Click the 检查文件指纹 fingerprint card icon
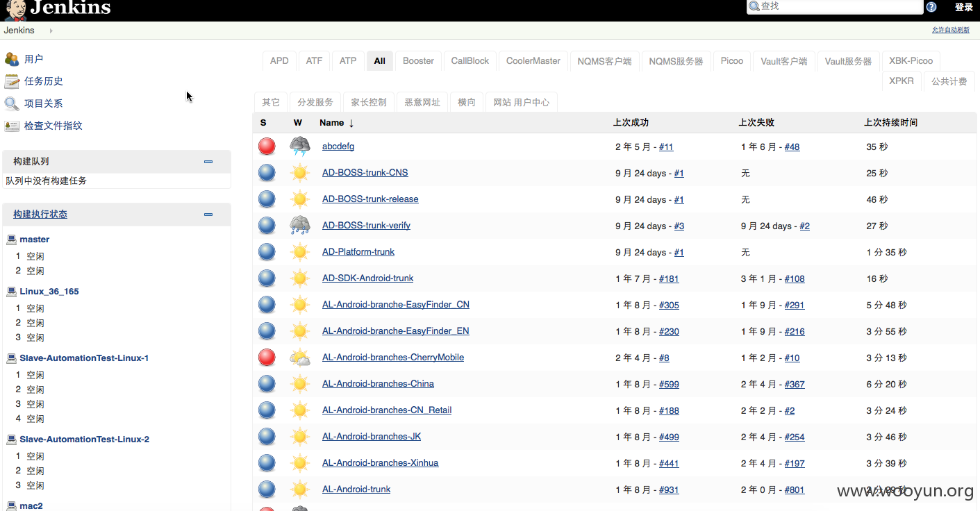 tap(12, 126)
